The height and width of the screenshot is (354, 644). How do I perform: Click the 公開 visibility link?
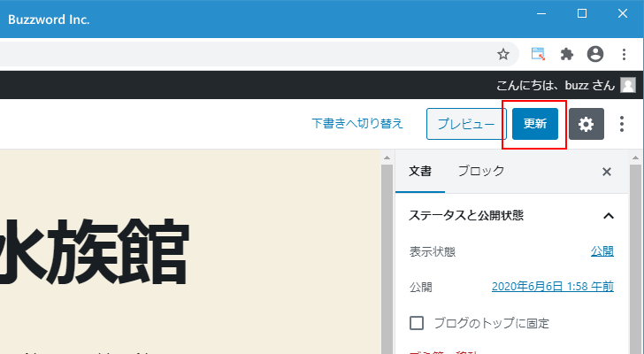pyautogui.click(x=602, y=251)
